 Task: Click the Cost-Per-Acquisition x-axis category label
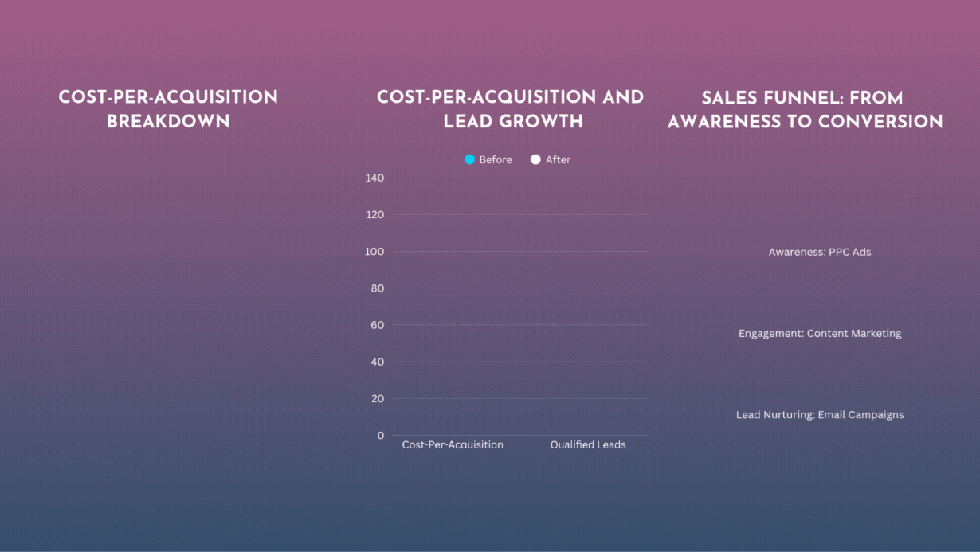pyautogui.click(x=453, y=444)
